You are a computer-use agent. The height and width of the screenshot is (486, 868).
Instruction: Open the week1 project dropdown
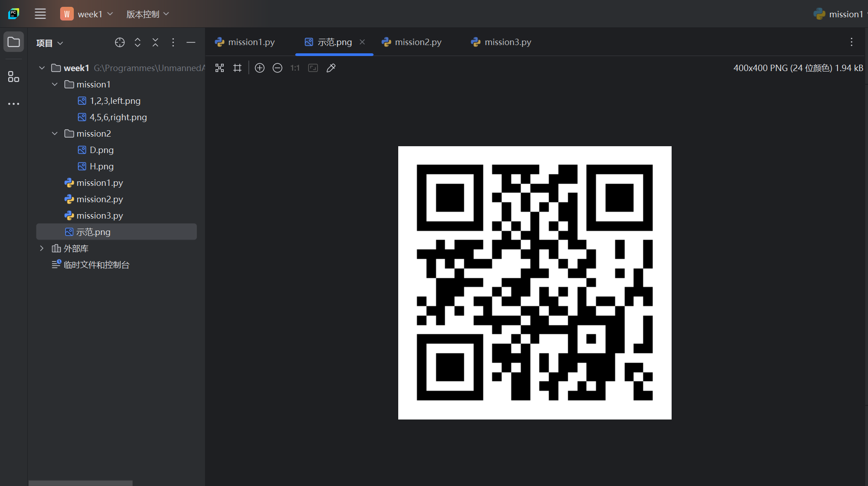point(87,14)
